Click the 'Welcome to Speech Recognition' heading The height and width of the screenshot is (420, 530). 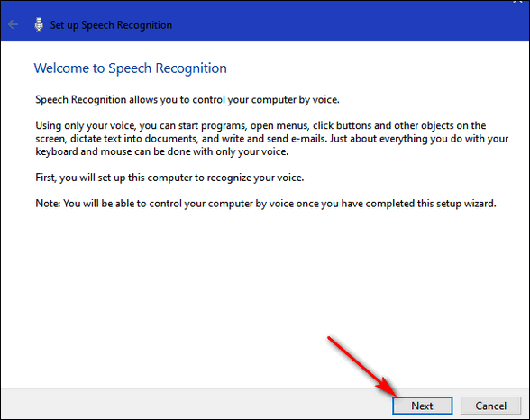coord(131,68)
